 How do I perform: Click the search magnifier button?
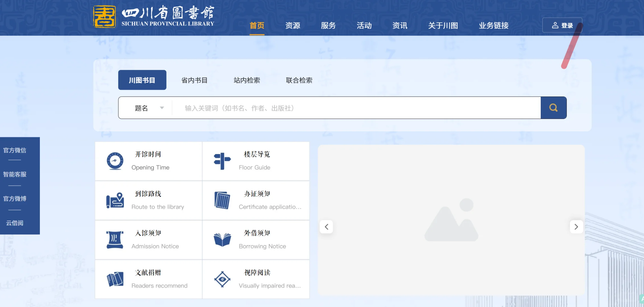click(553, 107)
